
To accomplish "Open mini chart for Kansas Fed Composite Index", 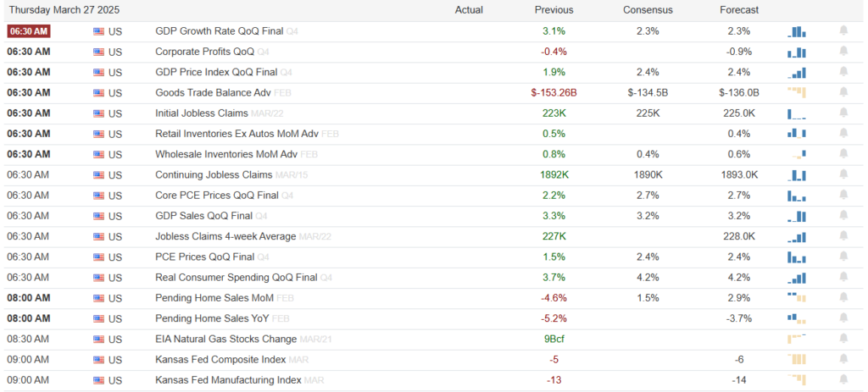I will (x=797, y=359).
